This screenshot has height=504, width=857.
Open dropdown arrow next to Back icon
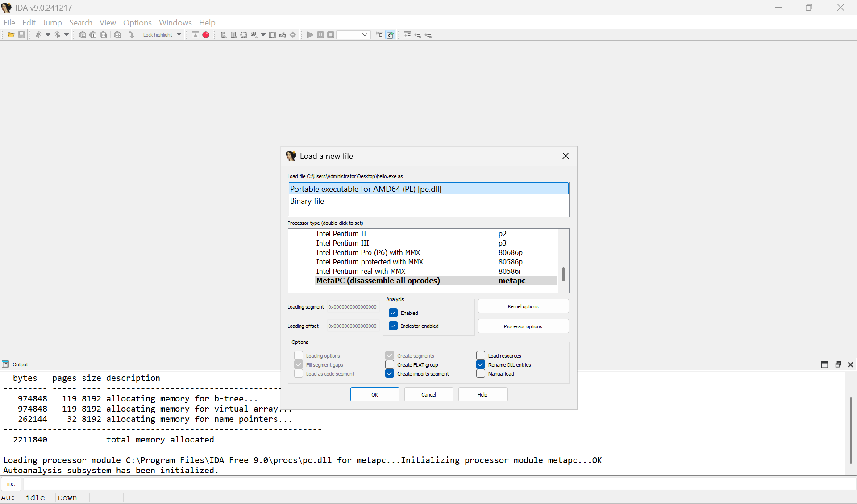[x=48, y=35]
